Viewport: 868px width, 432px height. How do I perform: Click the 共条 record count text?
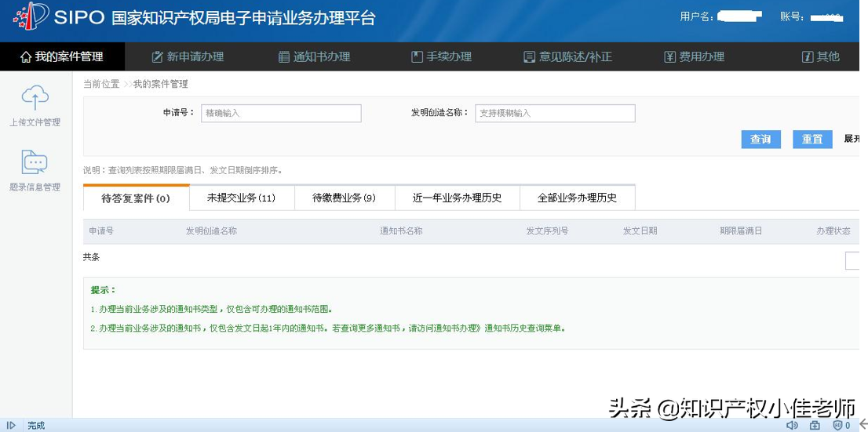pos(91,257)
